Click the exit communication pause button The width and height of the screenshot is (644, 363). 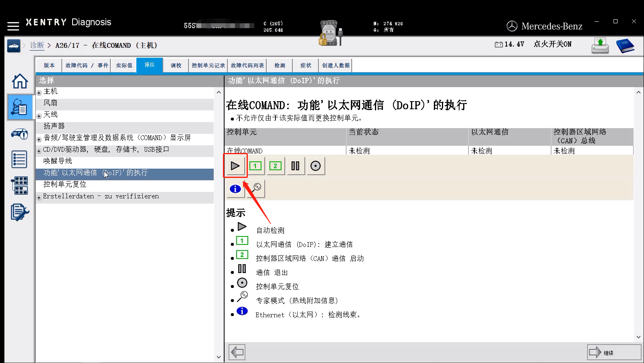point(296,166)
